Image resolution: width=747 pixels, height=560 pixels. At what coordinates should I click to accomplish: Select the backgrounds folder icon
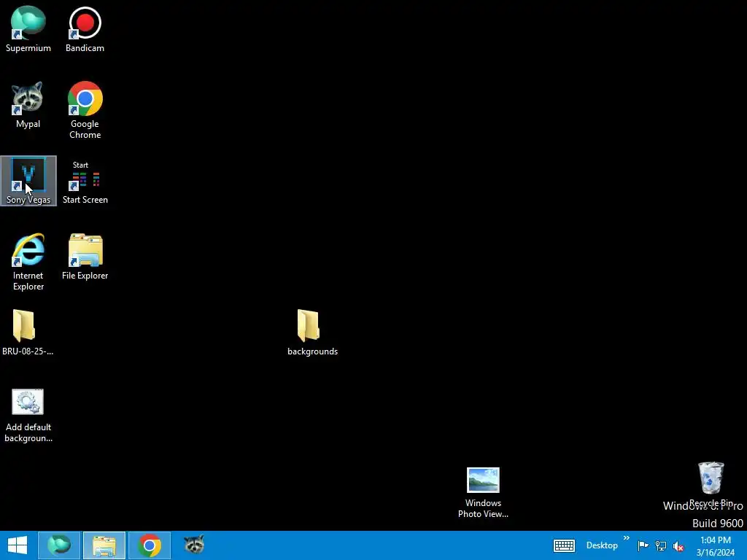[x=312, y=332]
